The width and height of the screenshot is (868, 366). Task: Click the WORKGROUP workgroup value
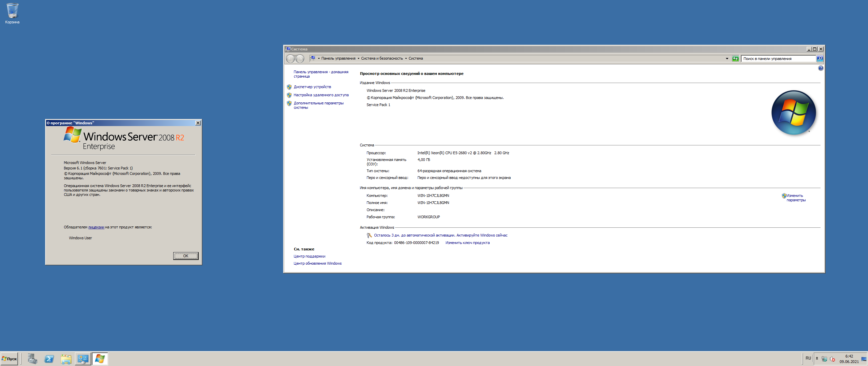429,217
